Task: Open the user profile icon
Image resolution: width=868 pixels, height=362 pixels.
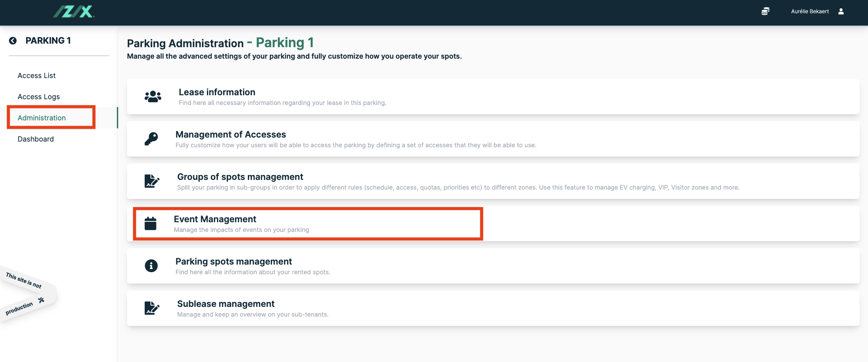Action: click(841, 11)
